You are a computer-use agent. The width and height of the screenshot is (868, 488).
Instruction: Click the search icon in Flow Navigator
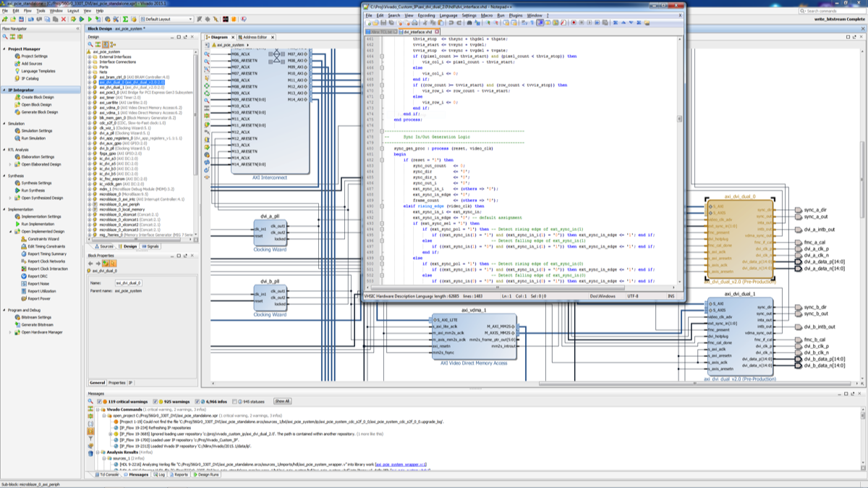[5, 37]
